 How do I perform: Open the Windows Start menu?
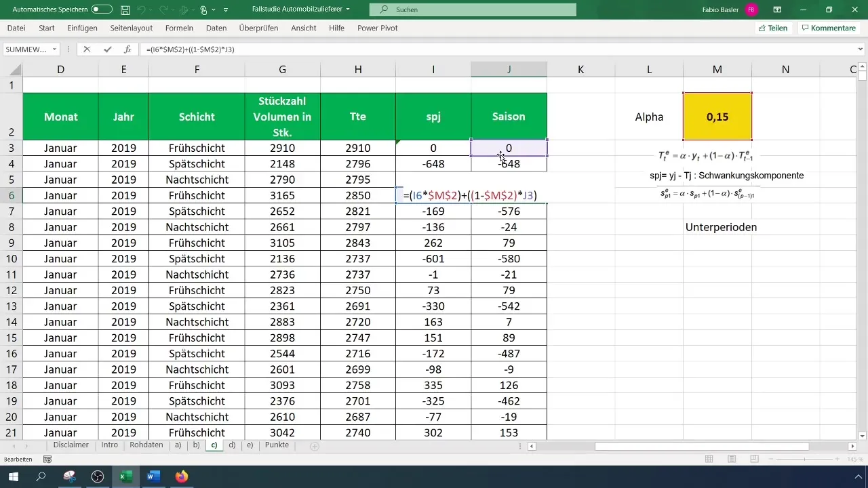point(13,476)
